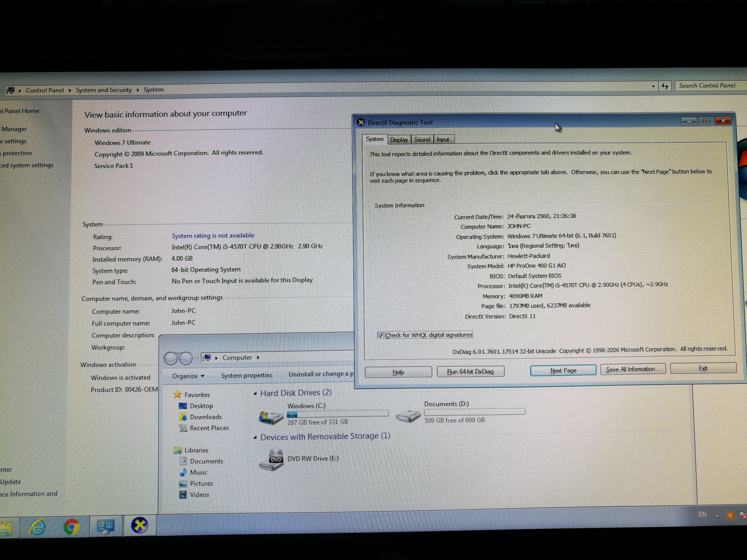Switch to Control Panel taskbar button
Screen dimensions: 747x560
pos(106,526)
